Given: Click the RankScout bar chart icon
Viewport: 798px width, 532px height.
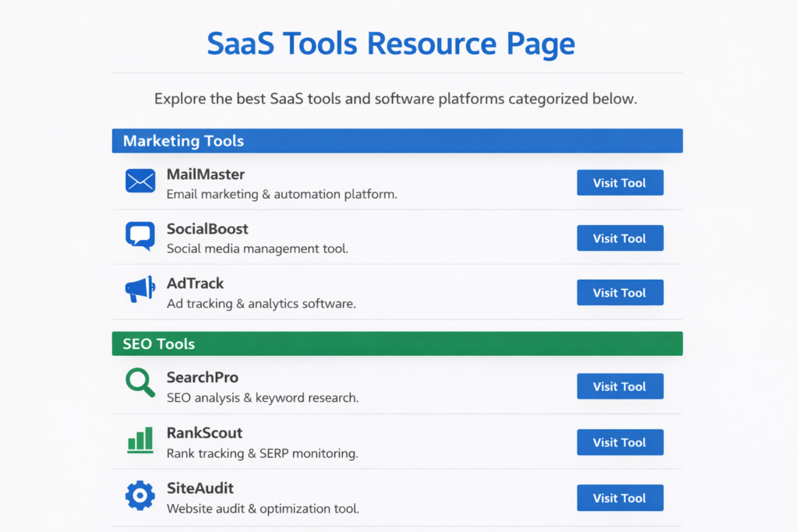Looking at the screenshot, I should [x=140, y=440].
